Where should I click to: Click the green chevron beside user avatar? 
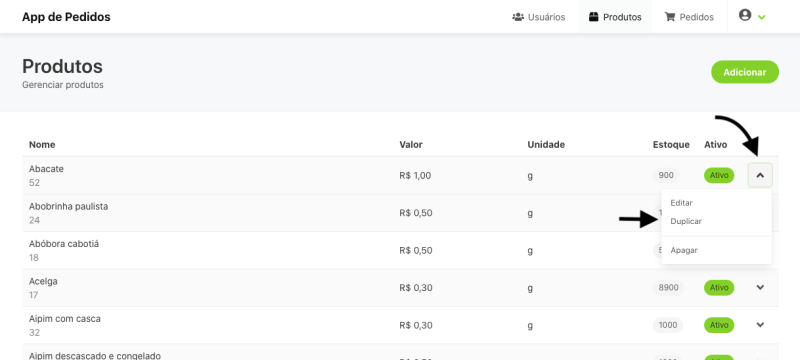[761, 17]
